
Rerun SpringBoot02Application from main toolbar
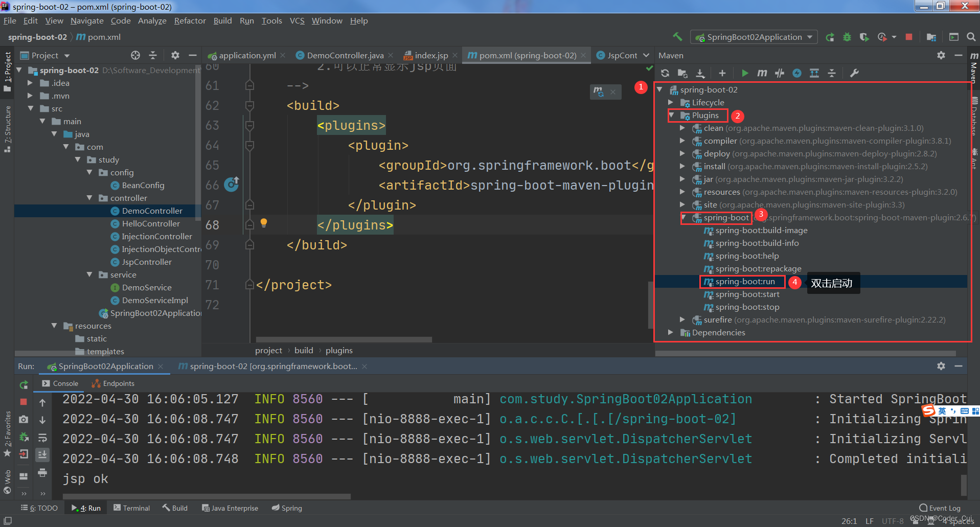coord(830,37)
